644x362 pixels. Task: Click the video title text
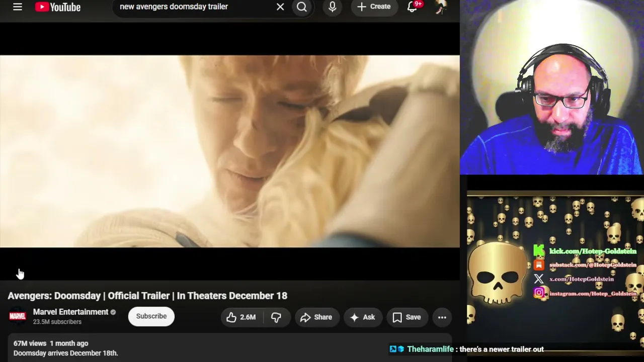(x=147, y=296)
